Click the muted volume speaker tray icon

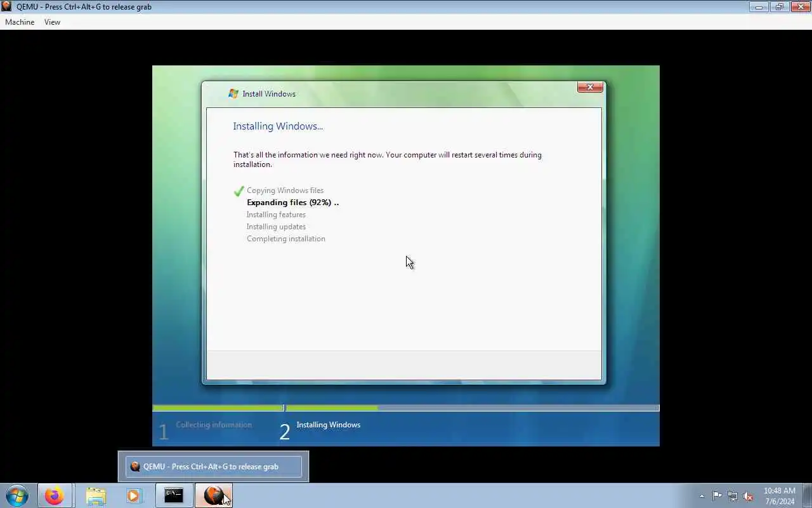point(748,496)
